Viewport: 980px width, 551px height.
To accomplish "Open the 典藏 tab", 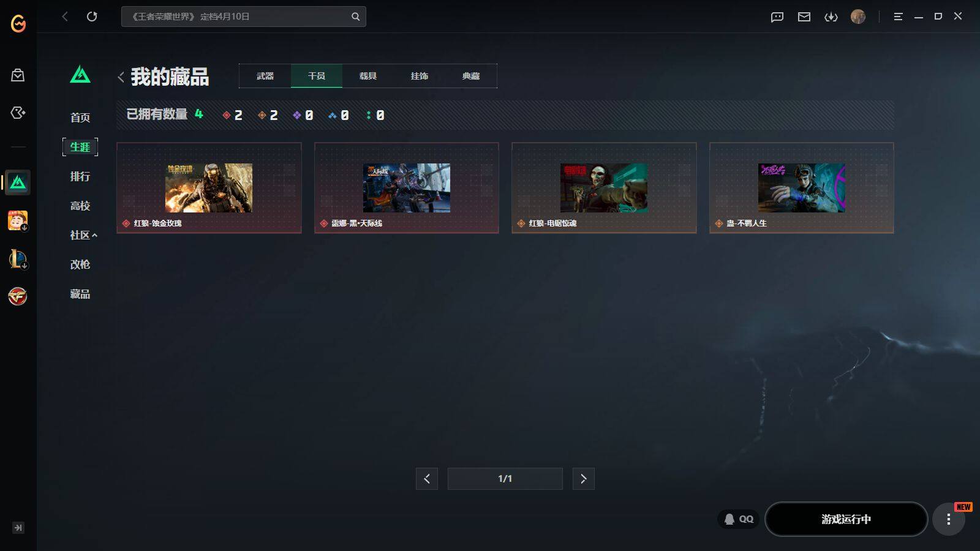I will (471, 76).
